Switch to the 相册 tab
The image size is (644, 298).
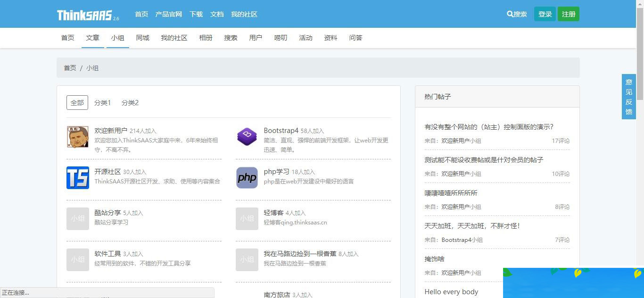(x=206, y=38)
